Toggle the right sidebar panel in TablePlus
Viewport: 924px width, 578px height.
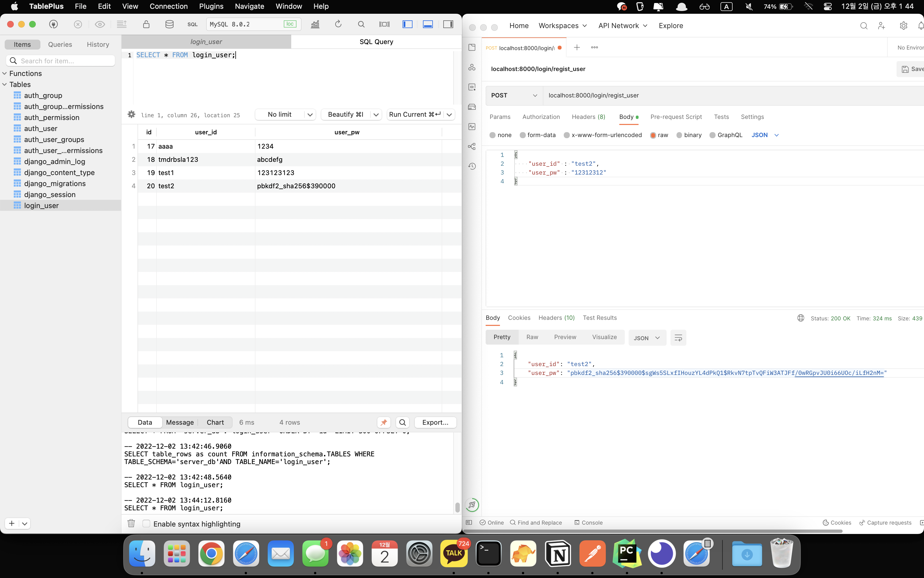[448, 24]
